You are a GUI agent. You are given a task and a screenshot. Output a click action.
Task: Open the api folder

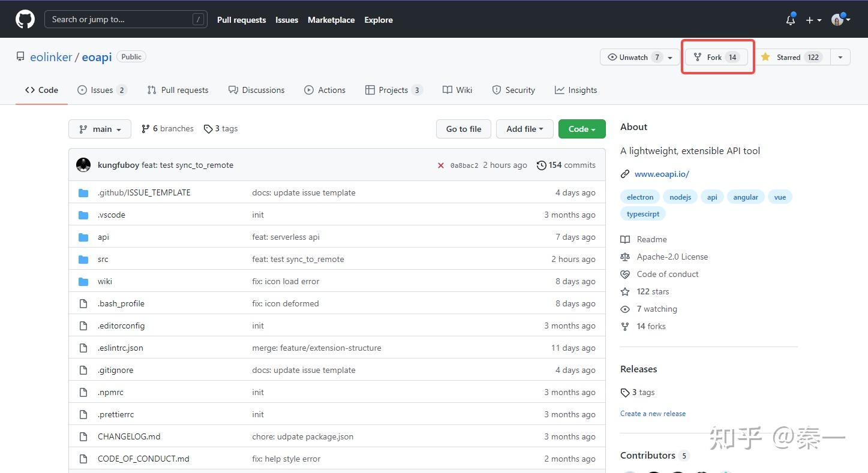[x=103, y=236]
